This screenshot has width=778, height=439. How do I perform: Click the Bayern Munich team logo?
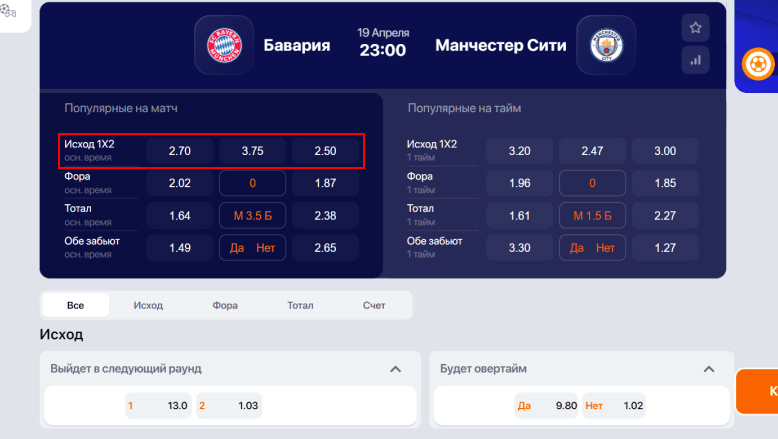point(223,45)
